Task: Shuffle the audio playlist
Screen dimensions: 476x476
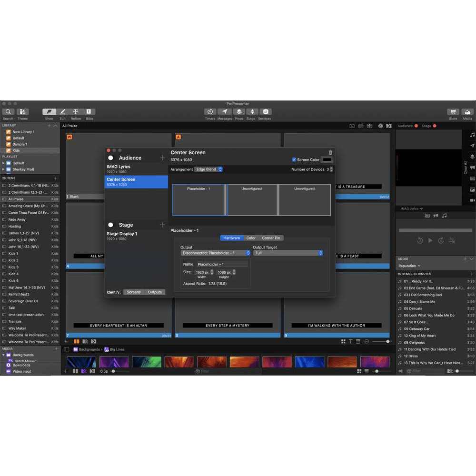Action: (x=400, y=371)
